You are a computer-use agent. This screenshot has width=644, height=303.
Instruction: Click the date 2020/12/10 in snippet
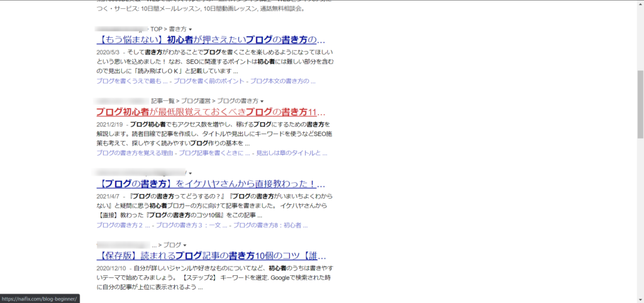tap(111, 268)
